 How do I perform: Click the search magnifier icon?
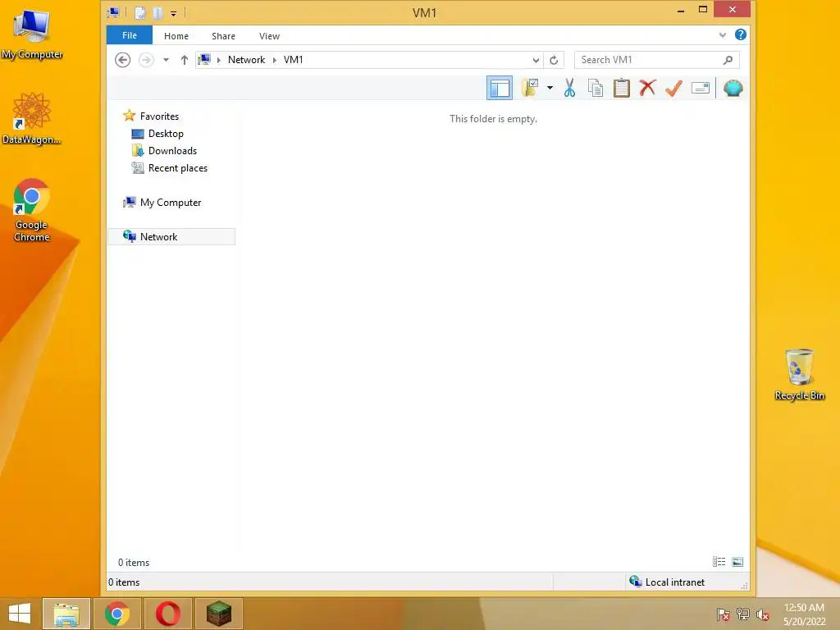[728, 60]
